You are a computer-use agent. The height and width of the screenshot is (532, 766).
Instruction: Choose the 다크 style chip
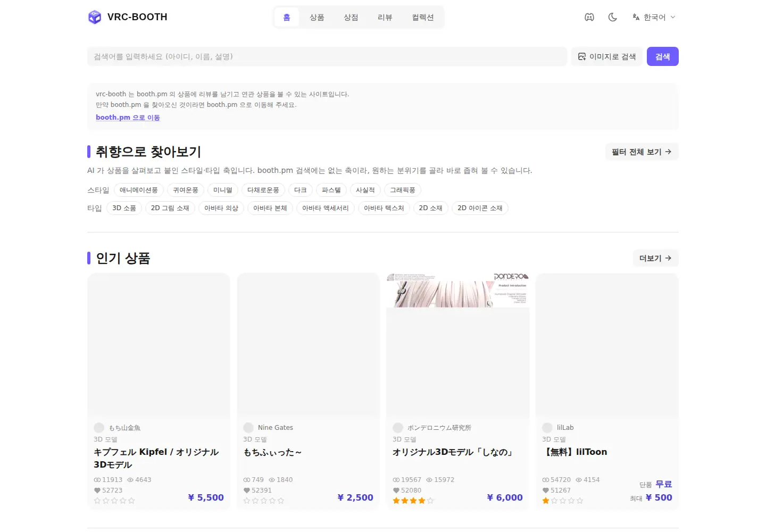tap(301, 190)
